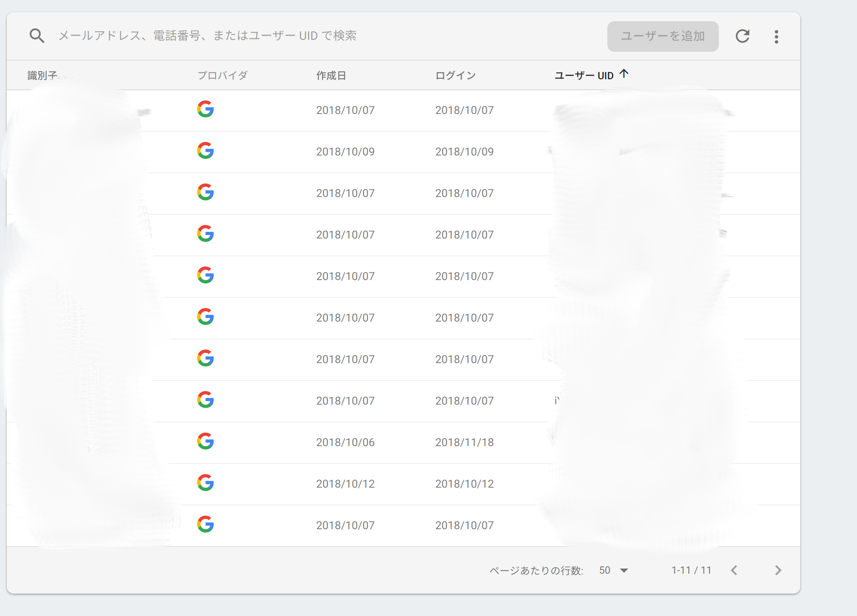Click the ユーザーを追加 button
Screen dimensions: 857x616
pyautogui.click(x=662, y=36)
